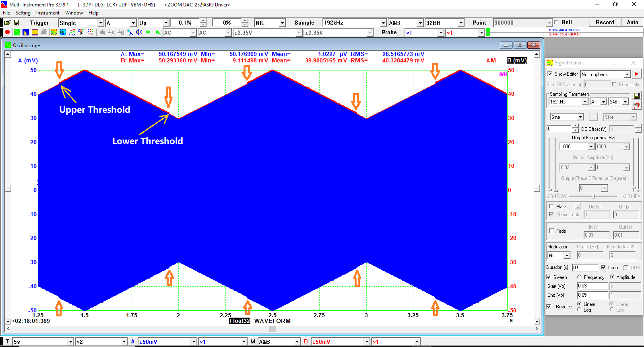Click the grayed calibration weight icon
This screenshot has width=644, height=347.
(102, 32)
